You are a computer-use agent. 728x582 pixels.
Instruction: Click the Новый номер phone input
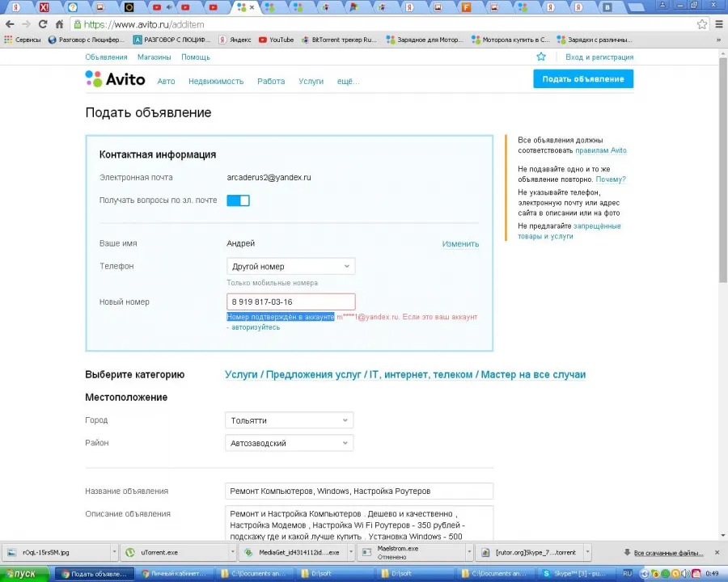click(x=291, y=302)
